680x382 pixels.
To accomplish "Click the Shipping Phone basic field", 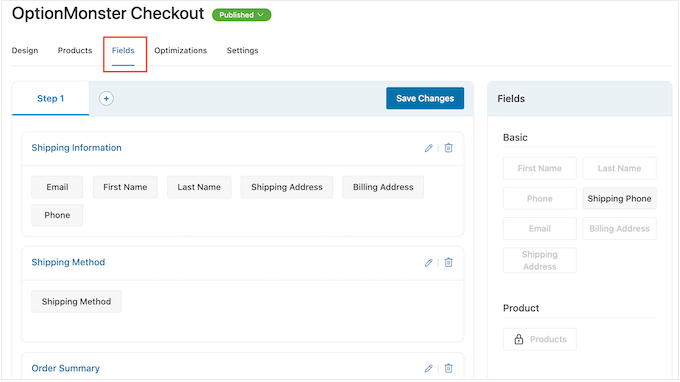I will tap(619, 199).
